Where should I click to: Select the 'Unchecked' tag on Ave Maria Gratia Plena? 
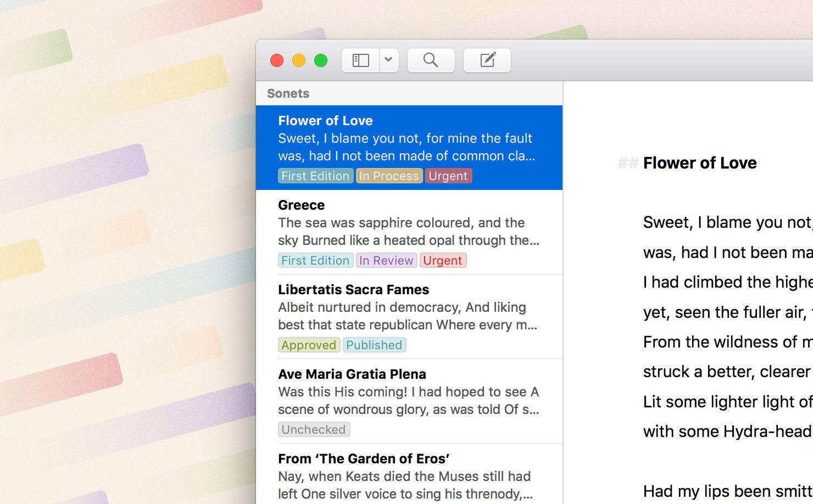[x=314, y=429]
